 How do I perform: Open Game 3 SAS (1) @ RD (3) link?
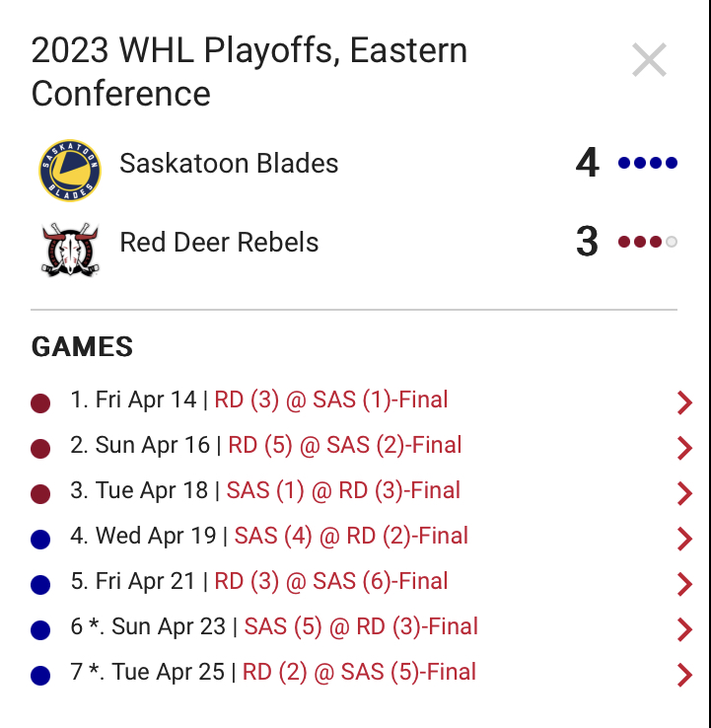[343, 490]
